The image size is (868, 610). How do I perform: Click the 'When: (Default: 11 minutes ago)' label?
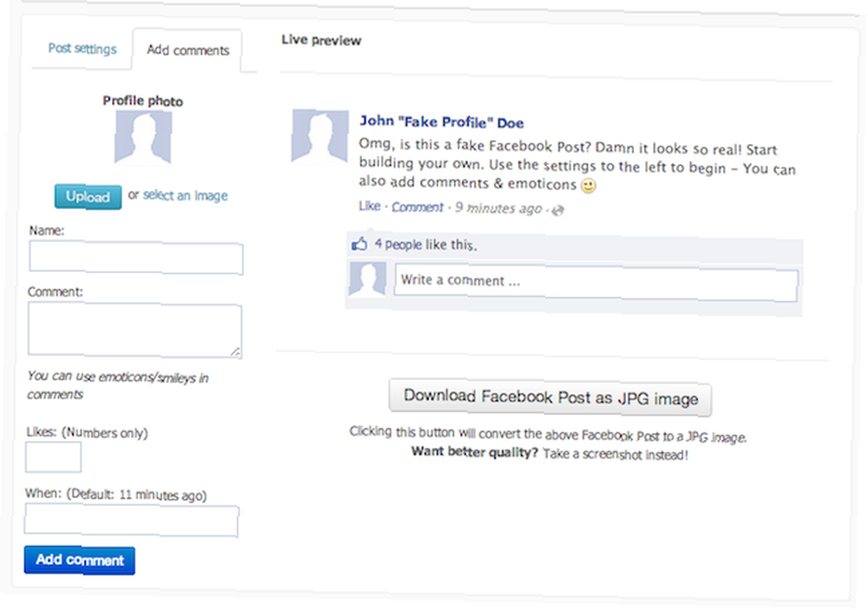(x=115, y=494)
